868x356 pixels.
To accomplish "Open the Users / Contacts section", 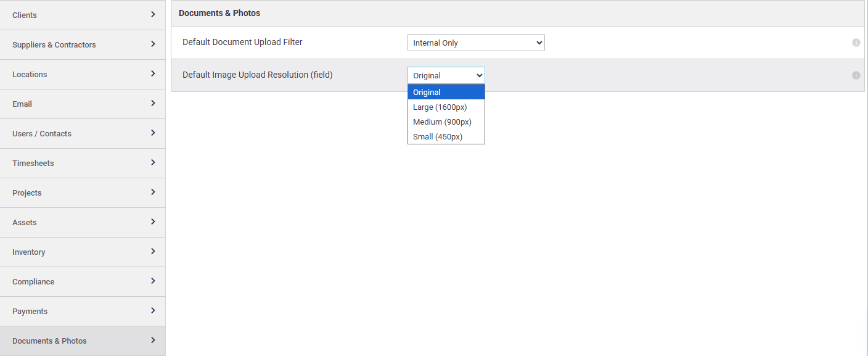I will click(x=83, y=133).
